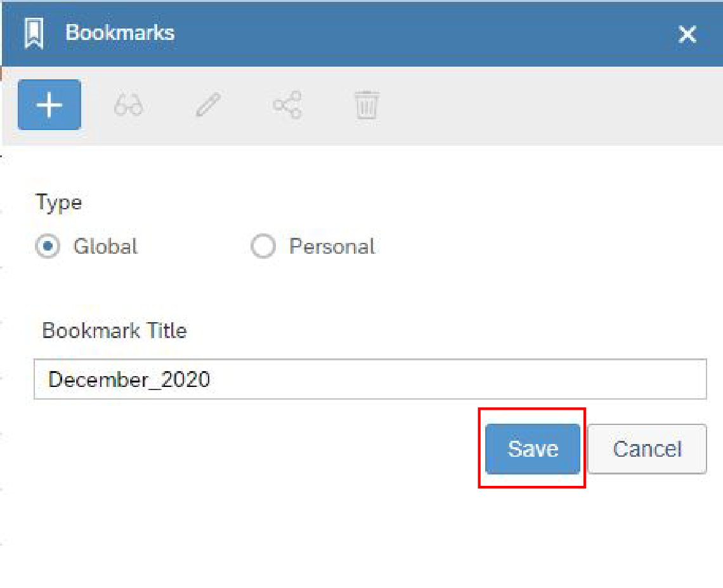Click inside the Bookmark Title field
The height and width of the screenshot is (588, 723).
point(371,379)
